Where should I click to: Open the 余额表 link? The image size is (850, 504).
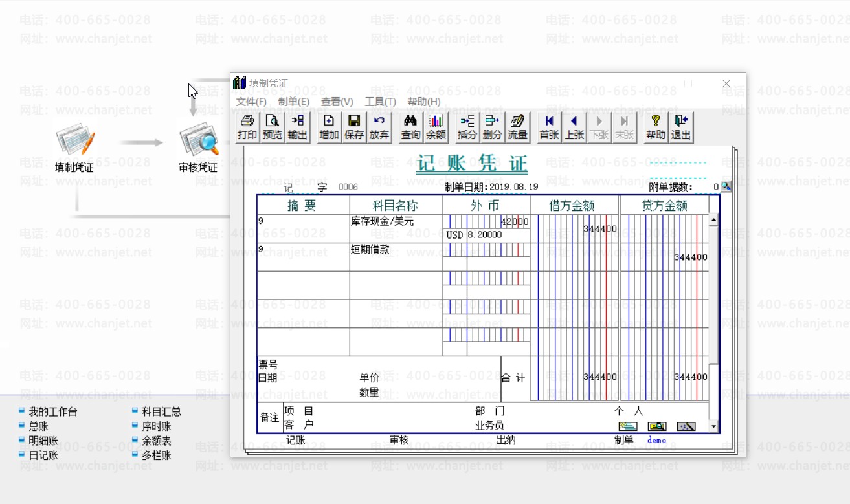pos(156,441)
